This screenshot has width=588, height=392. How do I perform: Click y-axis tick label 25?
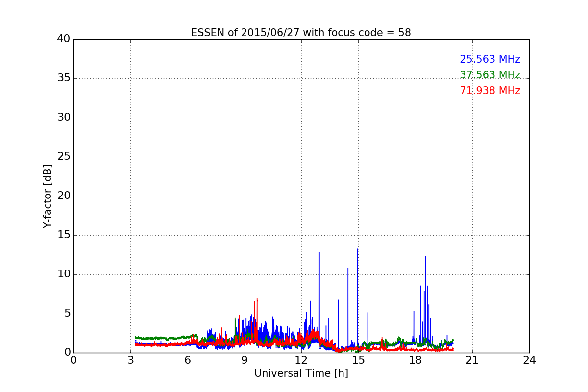tap(64, 157)
